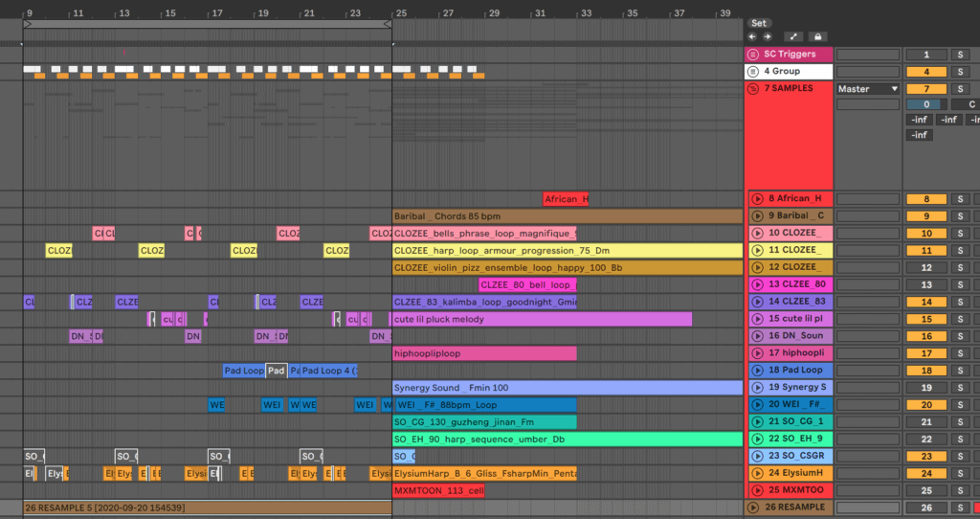Select the Baribal _ Chords 85 bpm clip
Viewport: 980px width, 519px height.
pyautogui.click(x=567, y=216)
